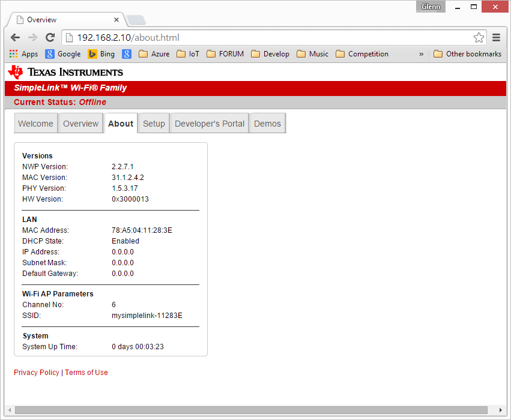Reload the page with the refresh icon
The image size is (511, 420).
(50, 38)
